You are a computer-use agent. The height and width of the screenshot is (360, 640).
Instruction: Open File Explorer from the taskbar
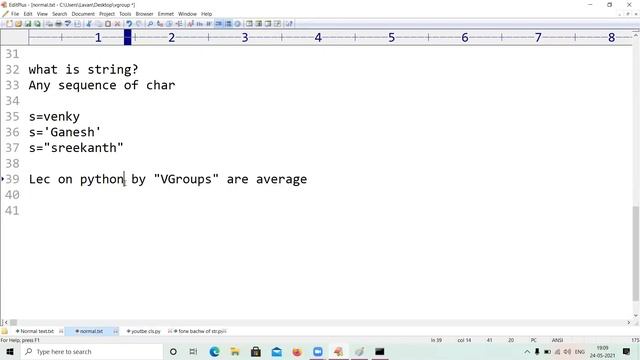click(235, 351)
